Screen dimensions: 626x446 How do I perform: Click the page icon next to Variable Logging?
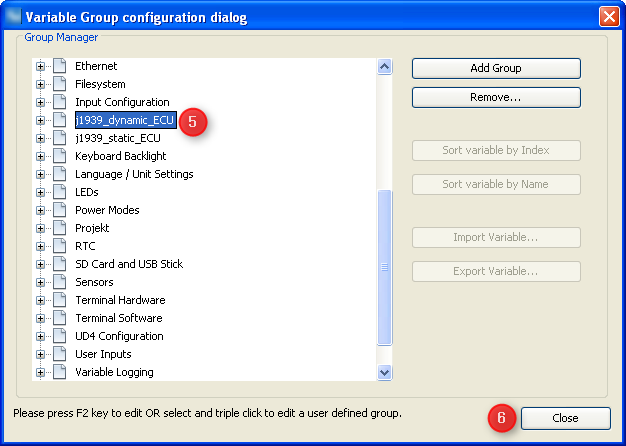tap(59, 372)
